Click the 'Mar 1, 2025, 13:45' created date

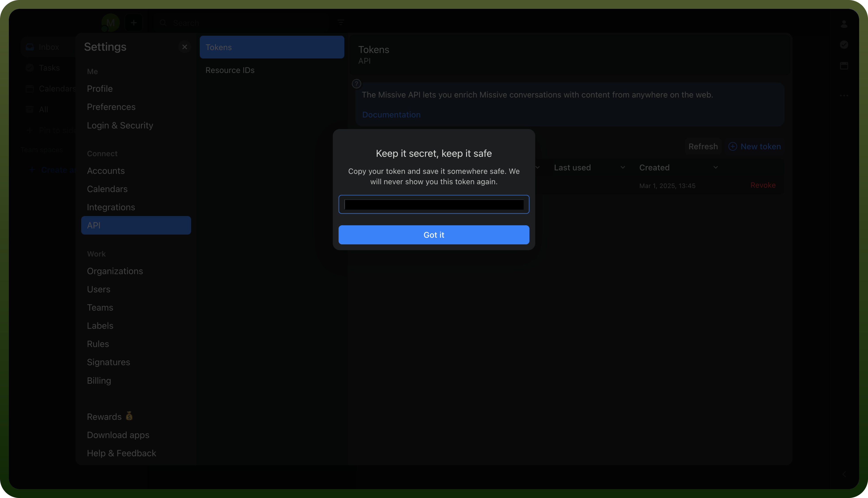click(667, 186)
